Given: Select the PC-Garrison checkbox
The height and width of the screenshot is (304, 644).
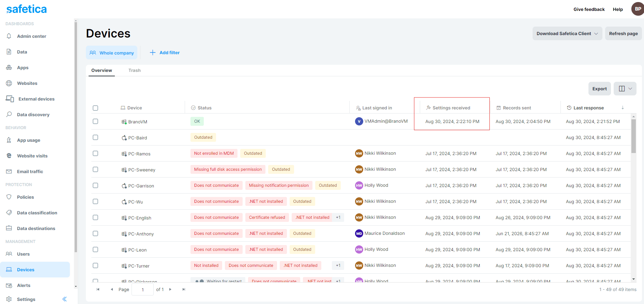Looking at the screenshot, I should (x=95, y=185).
